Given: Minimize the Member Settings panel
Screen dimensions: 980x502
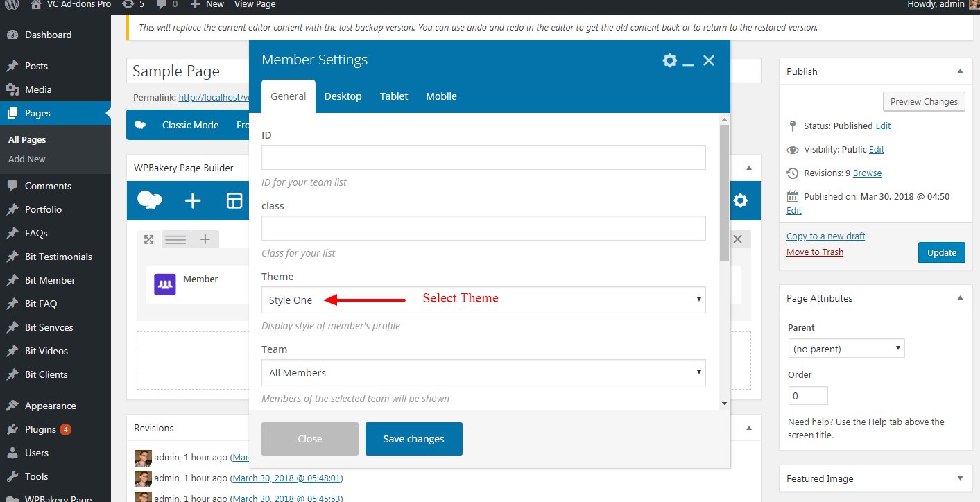Looking at the screenshot, I should point(688,62).
